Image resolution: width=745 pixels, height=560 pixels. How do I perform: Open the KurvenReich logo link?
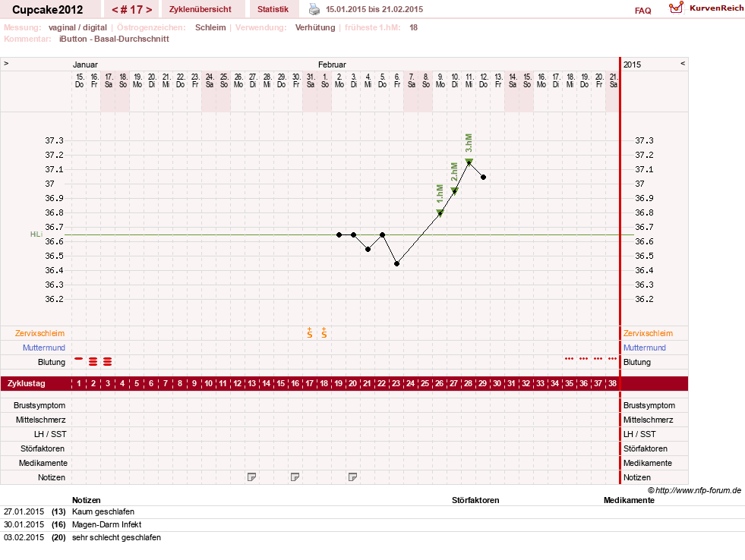click(x=706, y=8)
